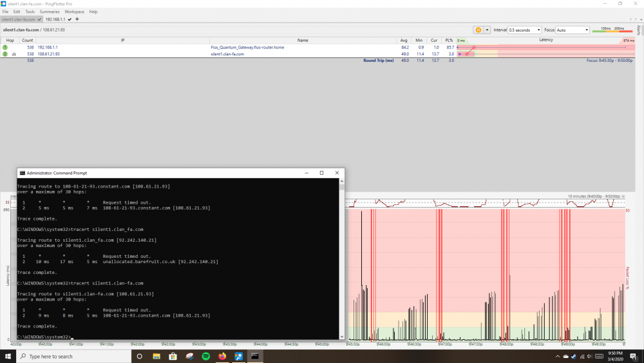Click the scroll down arrow in Command Prompt
Screen dimensions: 644x363
(342, 337)
